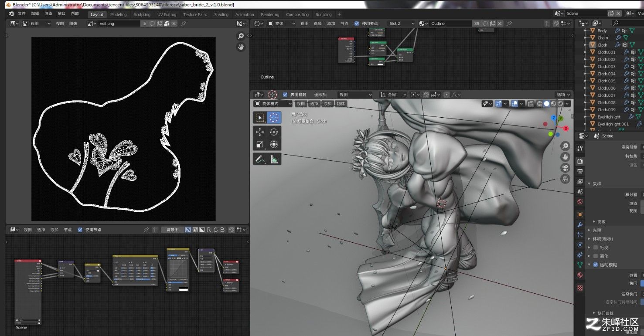
Task: Open the Render menu
Action: [x=48, y=14]
